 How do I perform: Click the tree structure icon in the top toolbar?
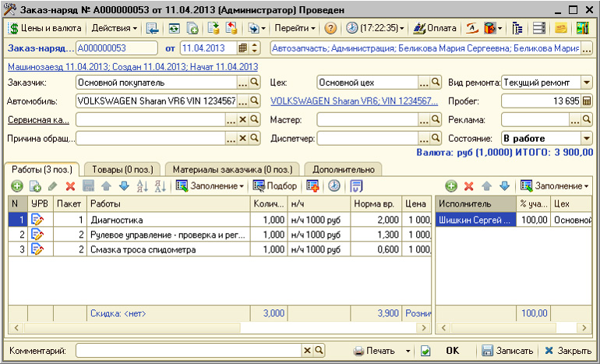[517, 28]
